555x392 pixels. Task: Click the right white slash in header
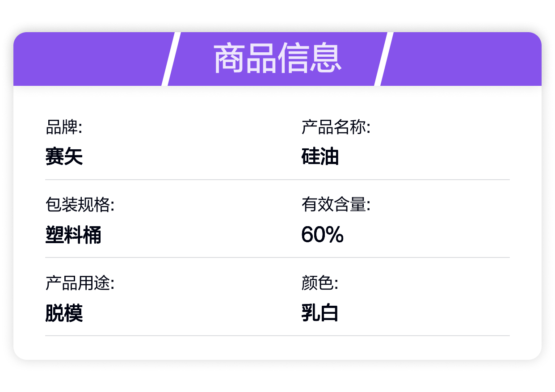tap(384, 59)
